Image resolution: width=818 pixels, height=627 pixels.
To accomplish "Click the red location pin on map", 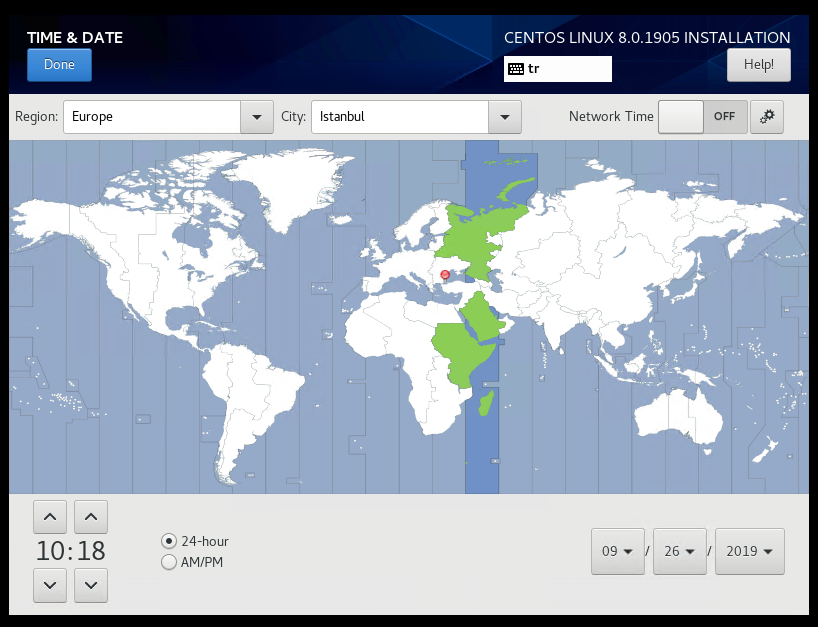I will tap(445, 275).
